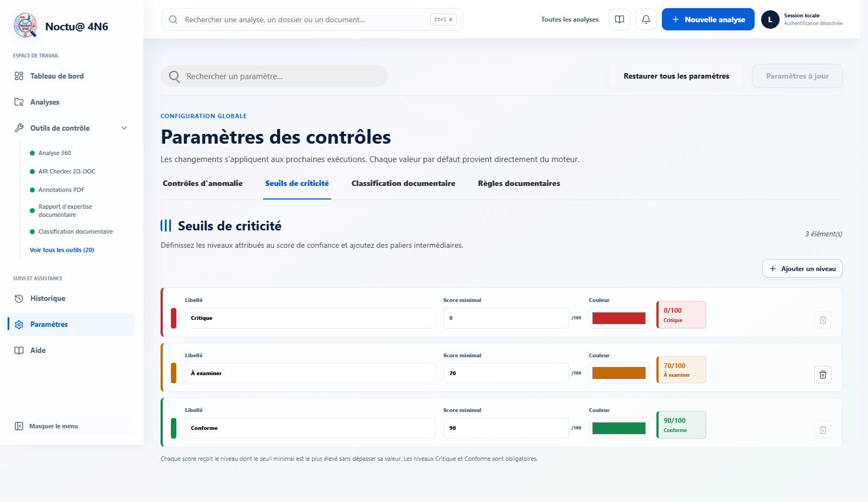Image resolution: width=868 pixels, height=502 pixels.
Task: Open the red color swatch for Critique
Action: point(618,318)
